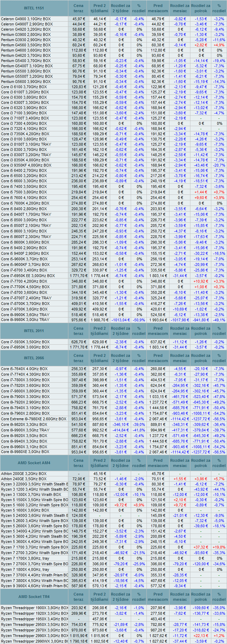Select the INTEL 2011 section header

pyautogui.click(x=34, y=331)
